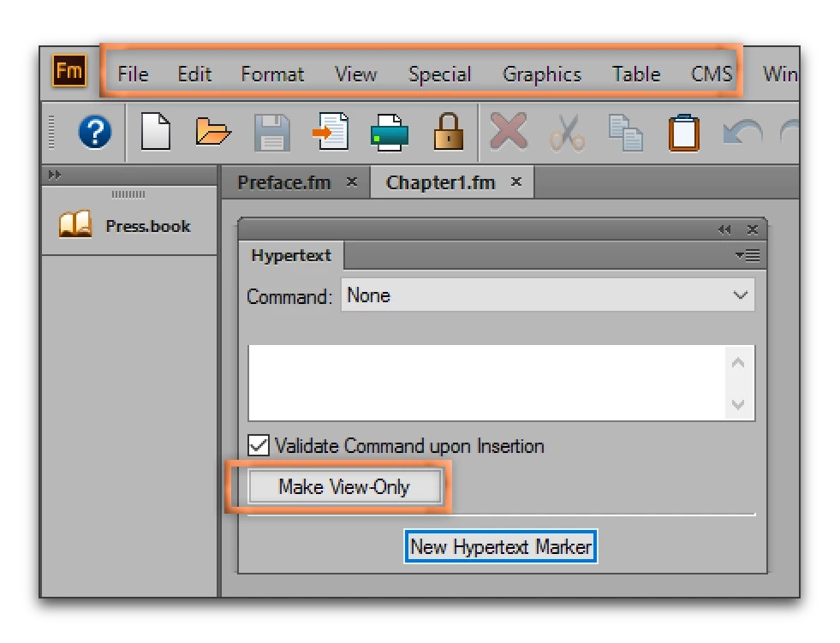840x643 pixels.
Task: Select Press.book in the book panel
Action: coord(148,226)
